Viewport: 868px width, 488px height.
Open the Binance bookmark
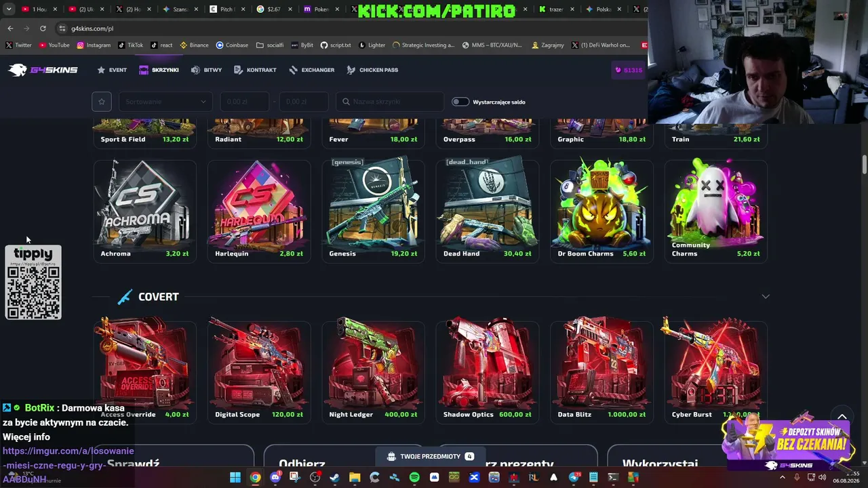pyautogui.click(x=193, y=45)
